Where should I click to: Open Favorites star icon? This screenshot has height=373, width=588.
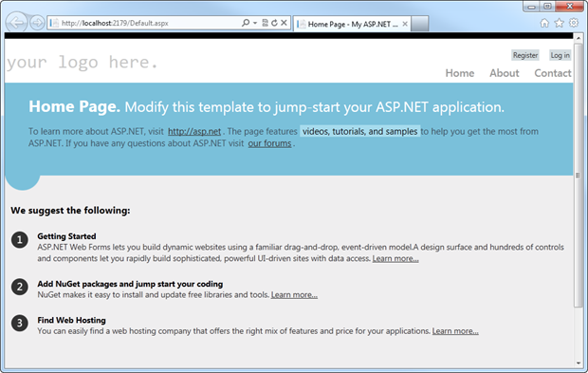[x=560, y=24]
